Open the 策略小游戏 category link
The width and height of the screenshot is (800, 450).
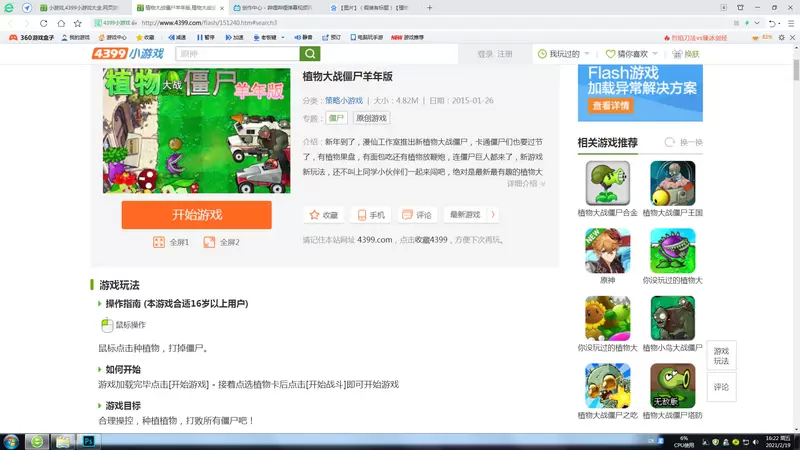click(x=344, y=101)
